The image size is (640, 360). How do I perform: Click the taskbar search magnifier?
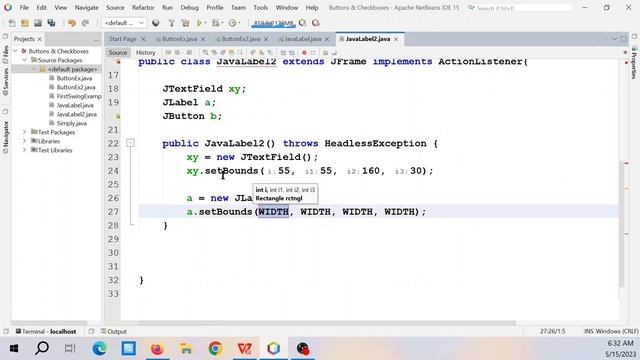point(42,349)
